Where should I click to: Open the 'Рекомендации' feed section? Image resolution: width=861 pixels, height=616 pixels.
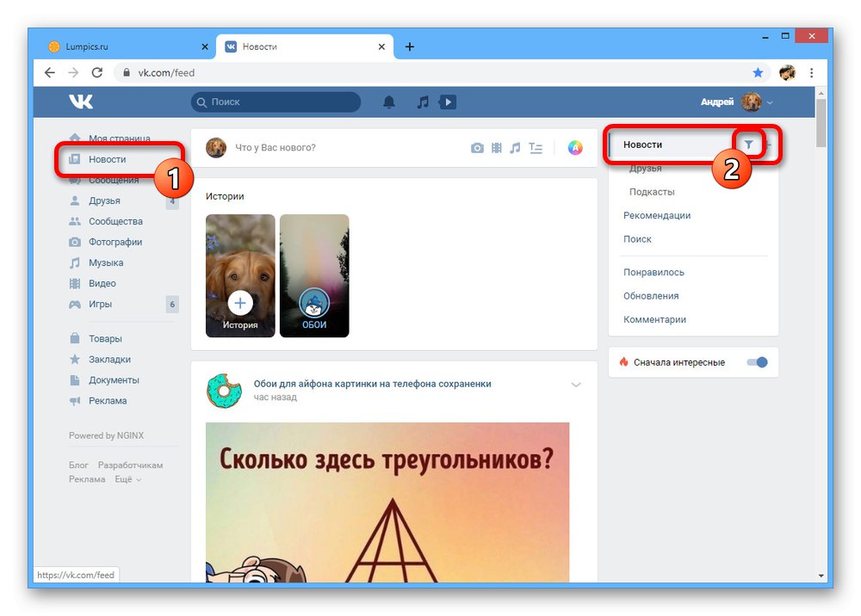tap(657, 215)
